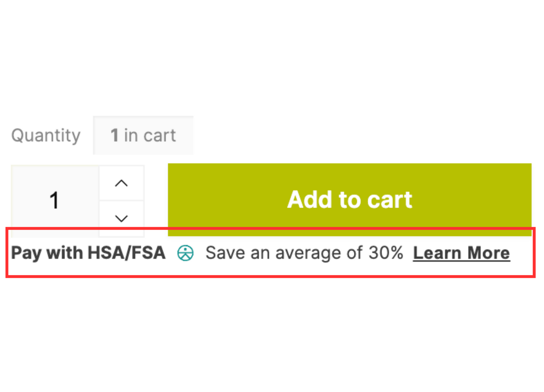
Task: Click the "Pay with HSA/FSA" bold text
Action: [x=88, y=253]
